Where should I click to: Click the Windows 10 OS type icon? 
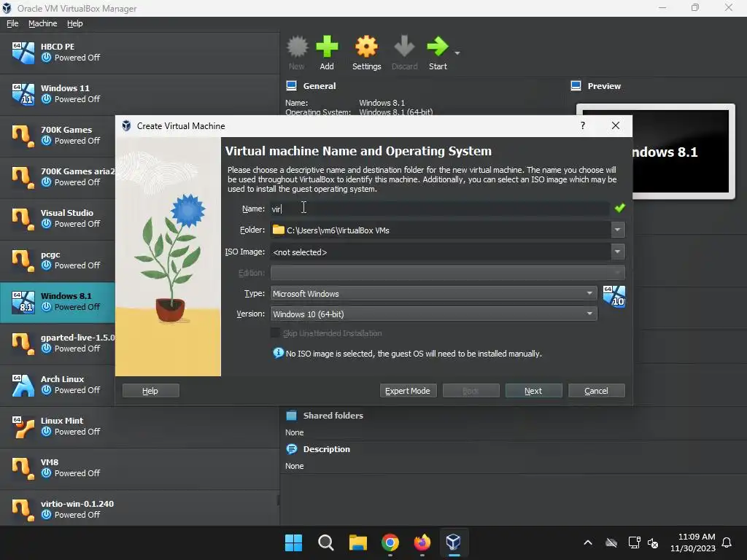tap(614, 297)
